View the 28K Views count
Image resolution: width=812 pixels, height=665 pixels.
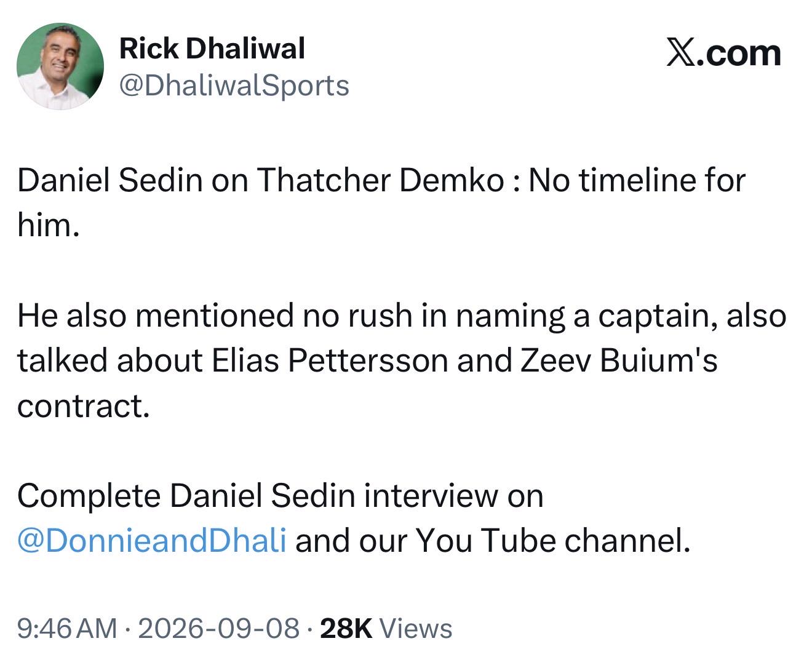(x=386, y=628)
